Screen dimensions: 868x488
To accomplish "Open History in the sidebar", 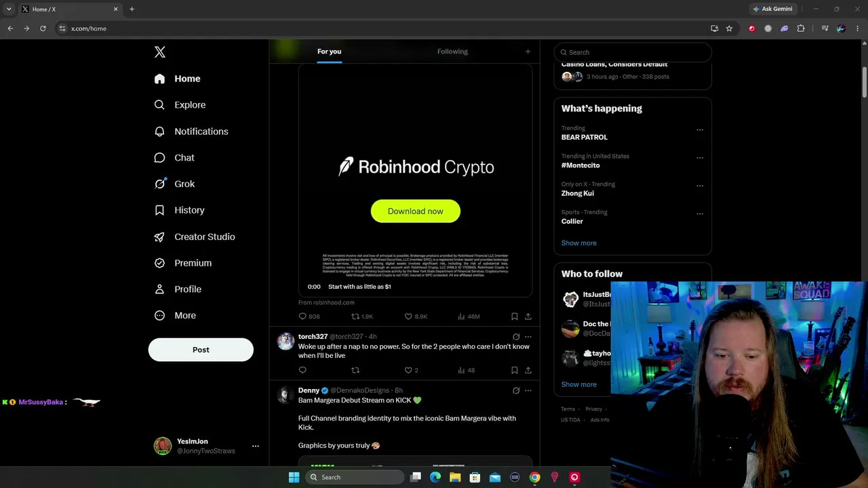I will coord(179,210).
